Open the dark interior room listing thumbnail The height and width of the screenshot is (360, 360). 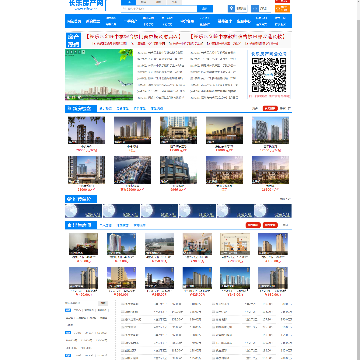click(83, 244)
